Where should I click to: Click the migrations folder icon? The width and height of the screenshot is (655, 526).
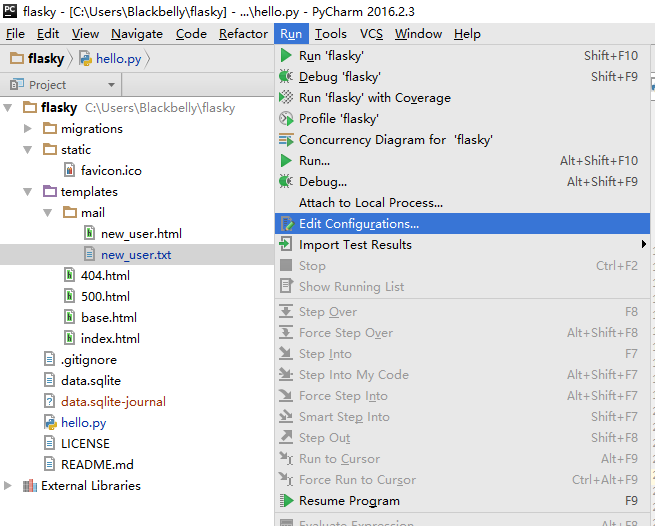pyautogui.click(x=50, y=128)
